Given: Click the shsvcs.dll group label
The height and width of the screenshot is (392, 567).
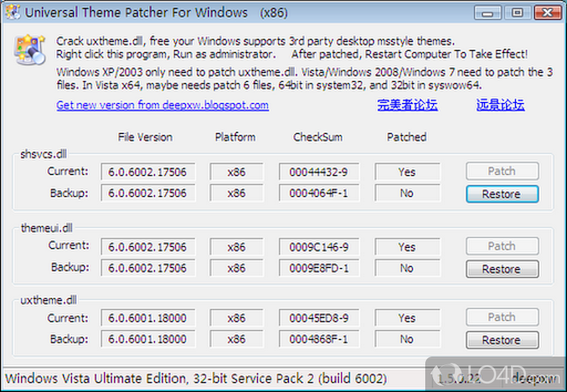Looking at the screenshot, I should click(43, 154).
